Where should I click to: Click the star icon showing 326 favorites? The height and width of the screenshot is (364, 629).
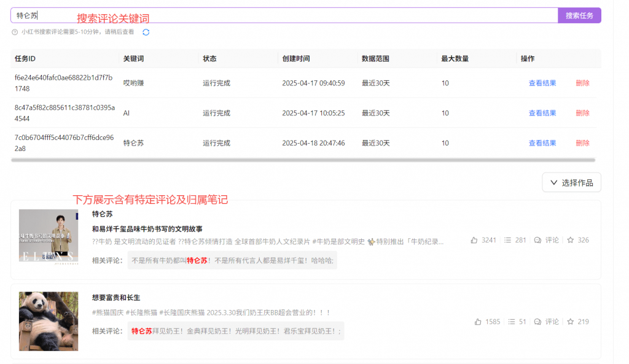[x=571, y=240]
